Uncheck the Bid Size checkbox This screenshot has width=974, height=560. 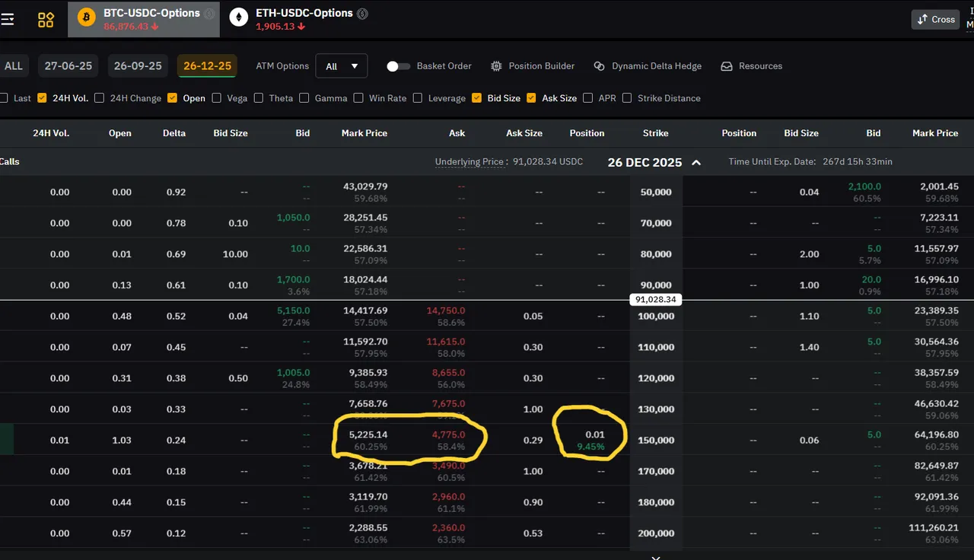click(x=477, y=98)
